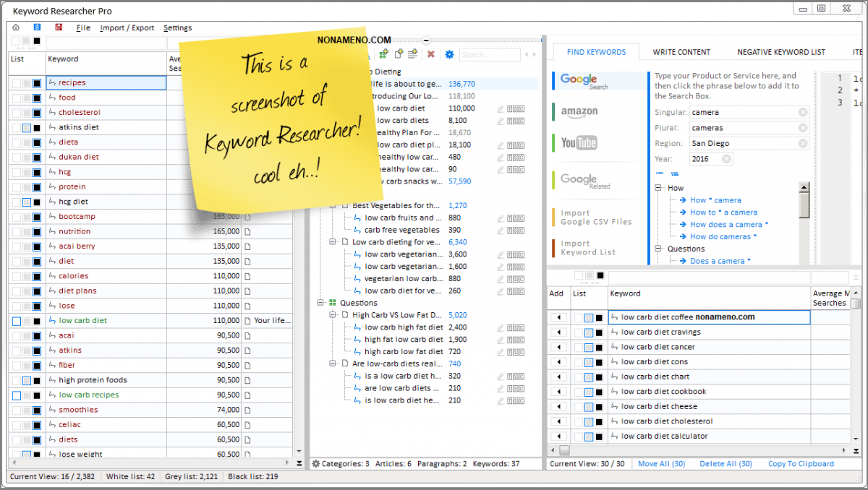868x490 pixels.
Task: Click the 'Move All (30)' link
Action: 661,464
